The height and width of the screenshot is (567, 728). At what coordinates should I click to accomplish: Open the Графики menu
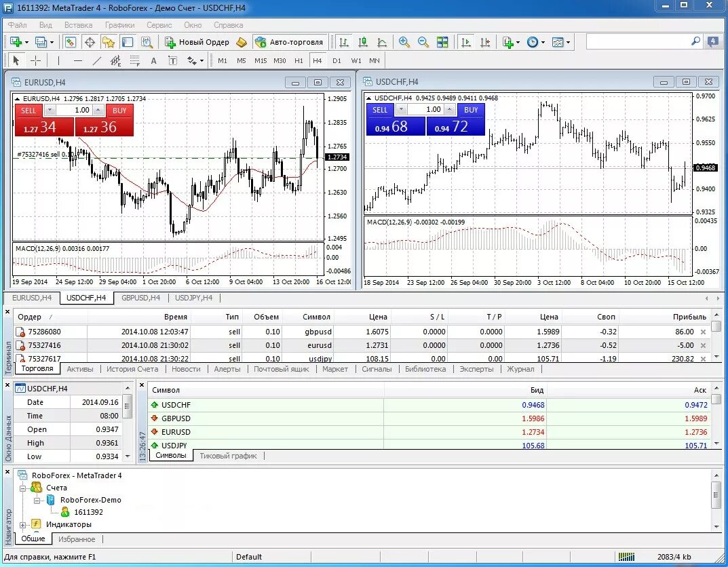(119, 25)
